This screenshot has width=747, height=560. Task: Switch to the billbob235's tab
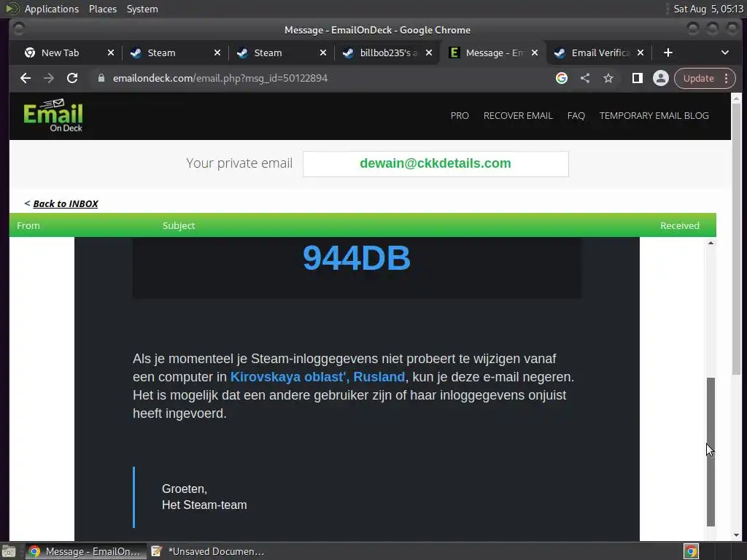(388, 52)
